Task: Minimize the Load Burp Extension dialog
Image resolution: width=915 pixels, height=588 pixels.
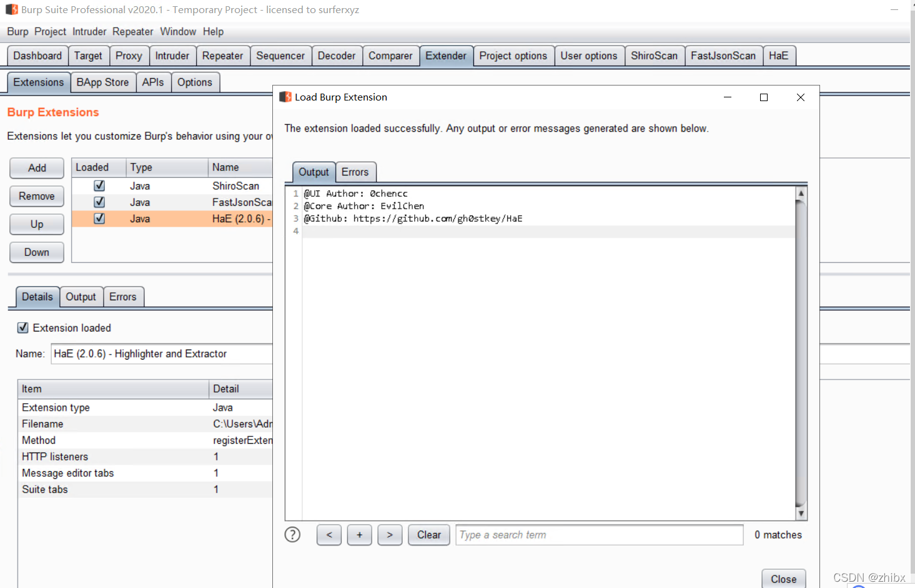Action: 728,97
